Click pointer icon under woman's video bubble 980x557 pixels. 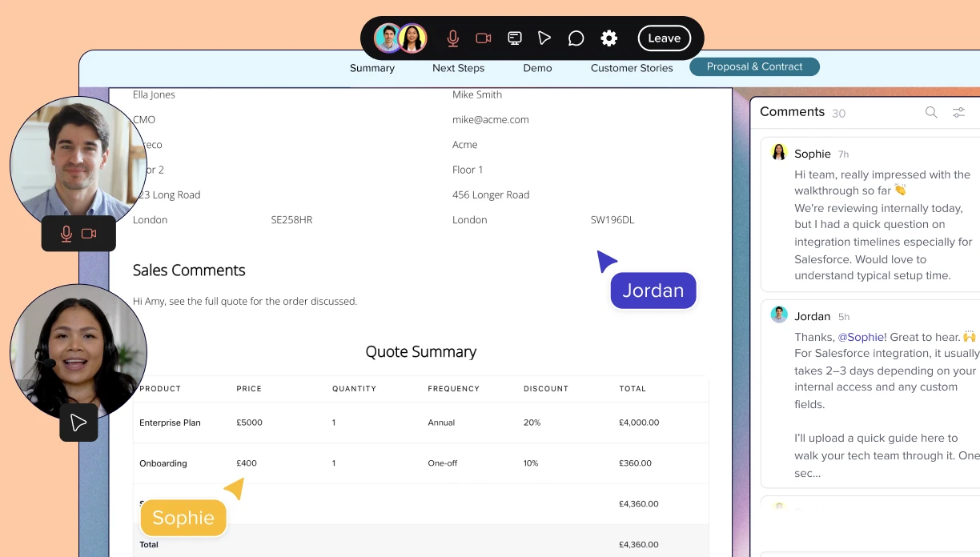point(78,423)
